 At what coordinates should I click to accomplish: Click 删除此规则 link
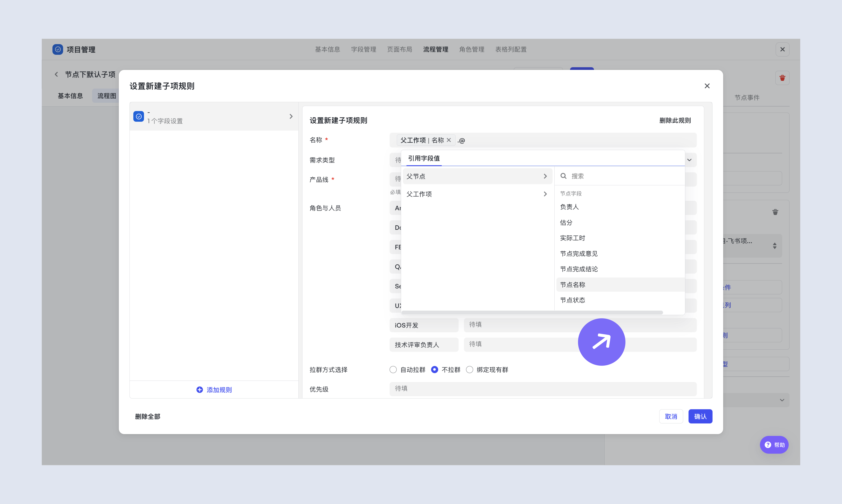click(x=675, y=120)
